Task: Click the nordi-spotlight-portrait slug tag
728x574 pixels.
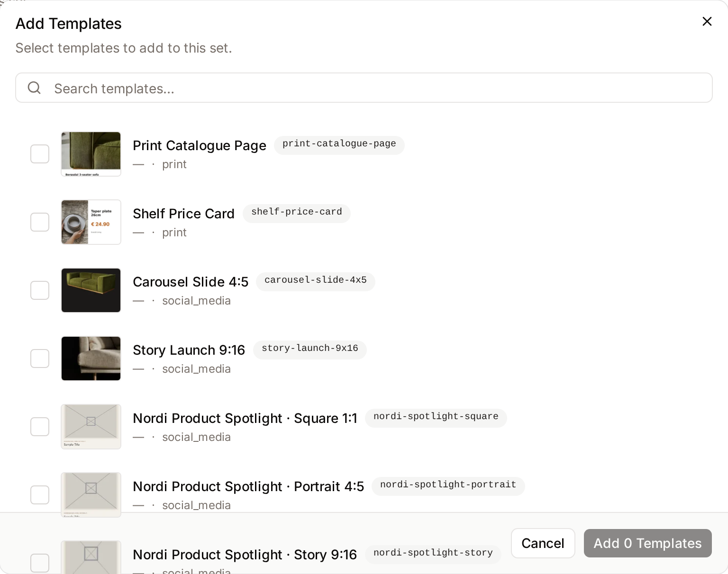Action: [448, 485]
